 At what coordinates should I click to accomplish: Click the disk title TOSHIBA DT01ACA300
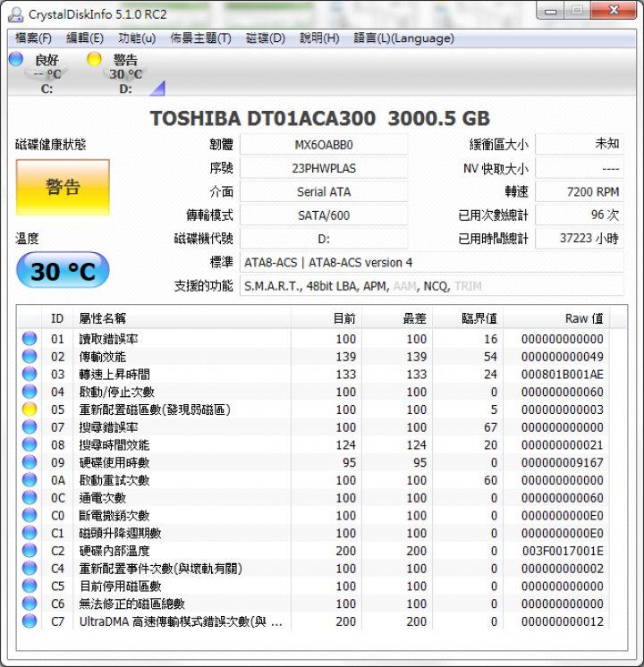point(263,118)
